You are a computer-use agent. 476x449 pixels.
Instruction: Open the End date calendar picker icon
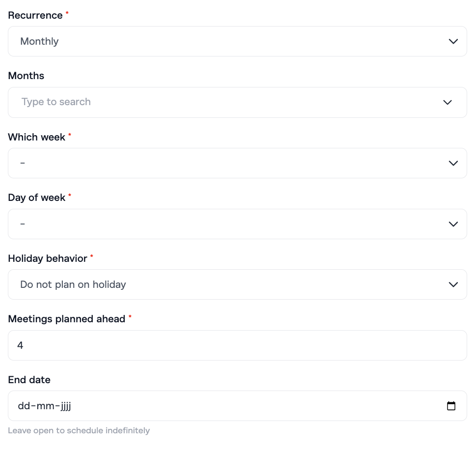point(451,406)
